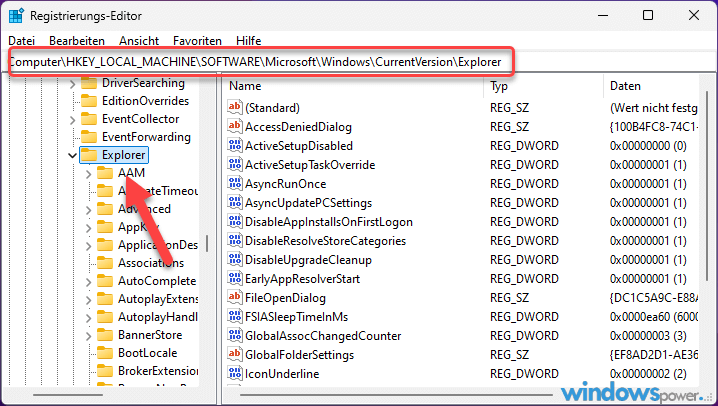Select the BootLocale tree label

pos(147,353)
